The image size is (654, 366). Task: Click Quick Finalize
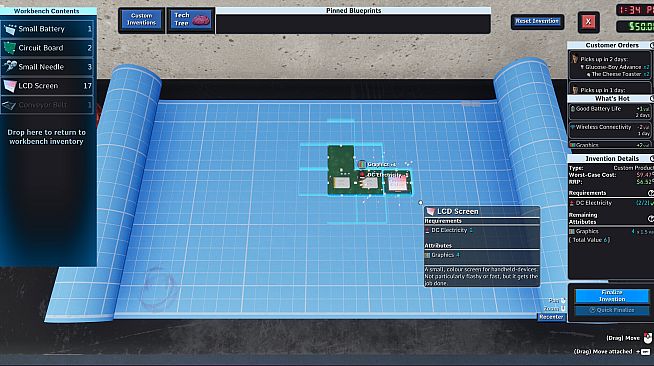(x=612, y=310)
